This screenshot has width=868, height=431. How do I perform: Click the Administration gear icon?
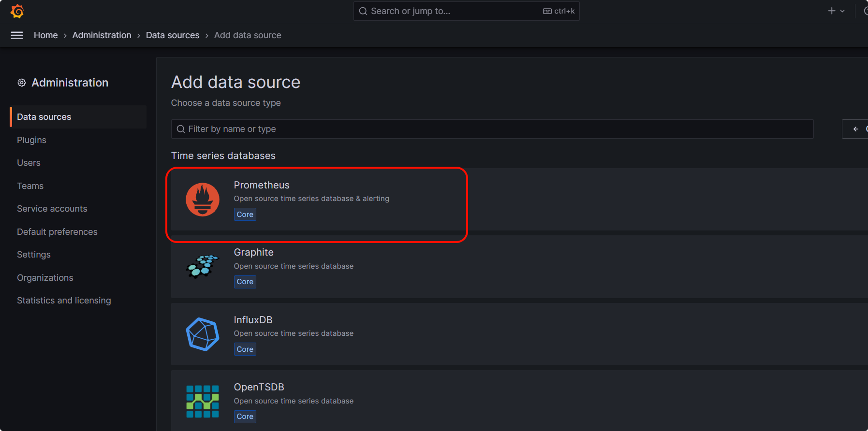coord(22,83)
